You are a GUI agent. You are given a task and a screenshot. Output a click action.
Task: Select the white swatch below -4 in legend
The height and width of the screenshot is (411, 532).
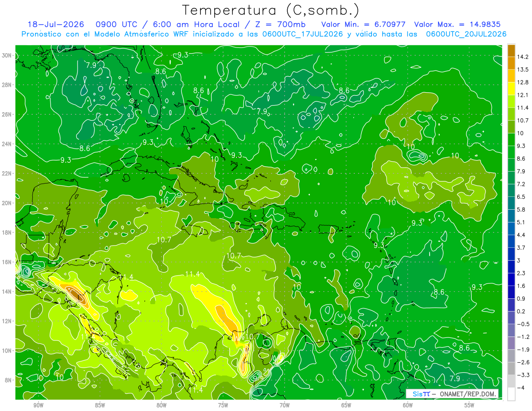pos(511,394)
